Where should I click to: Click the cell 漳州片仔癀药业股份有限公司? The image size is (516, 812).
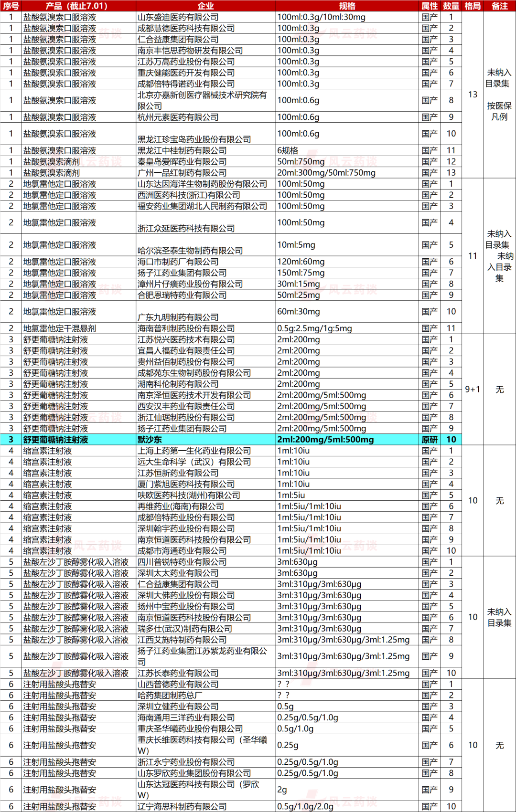coord(206,284)
